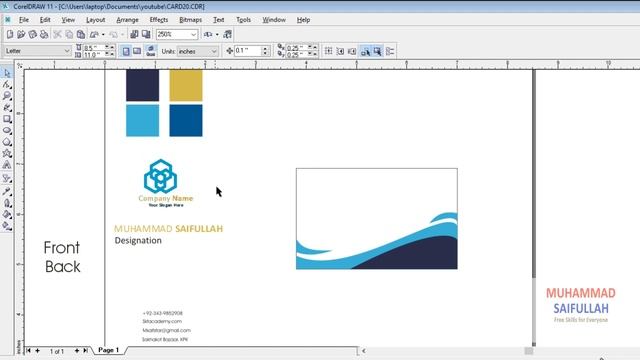Select the Pick tool in the toolbox
640x360 pixels.
(x=7, y=73)
